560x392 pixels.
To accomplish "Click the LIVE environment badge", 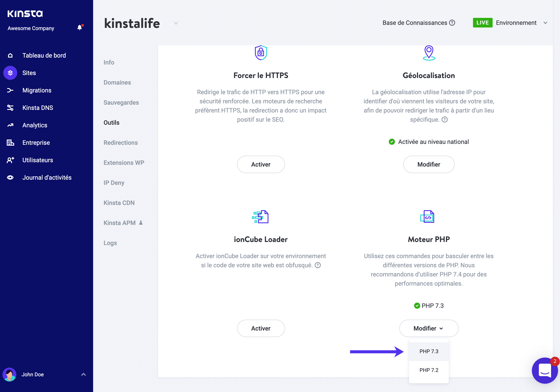I will (482, 23).
